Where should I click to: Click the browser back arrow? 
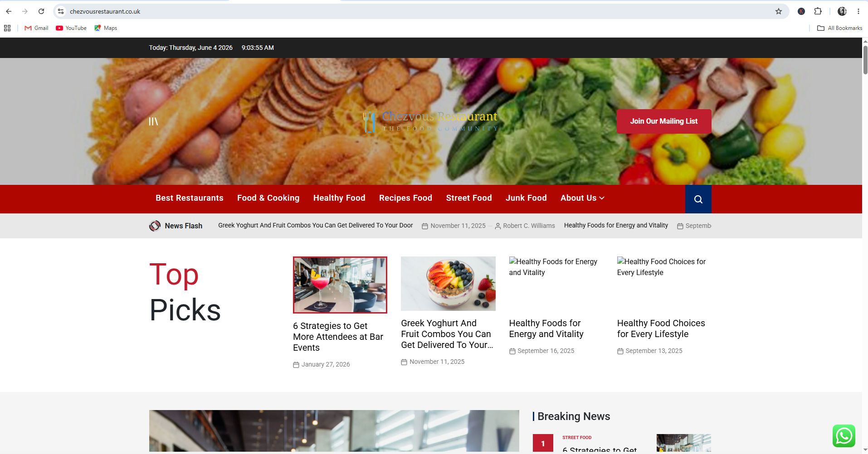9,11
